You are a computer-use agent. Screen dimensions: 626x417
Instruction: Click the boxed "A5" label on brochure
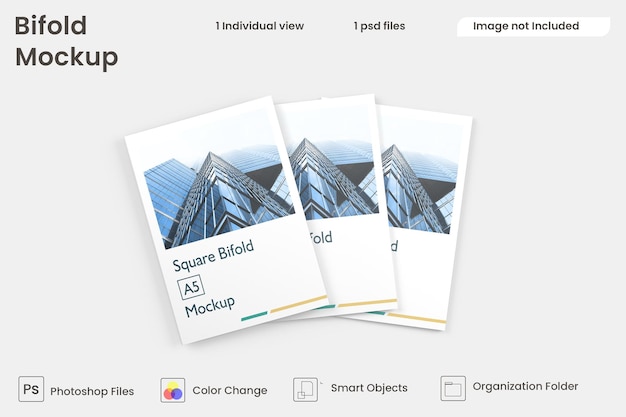pyautogui.click(x=191, y=287)
